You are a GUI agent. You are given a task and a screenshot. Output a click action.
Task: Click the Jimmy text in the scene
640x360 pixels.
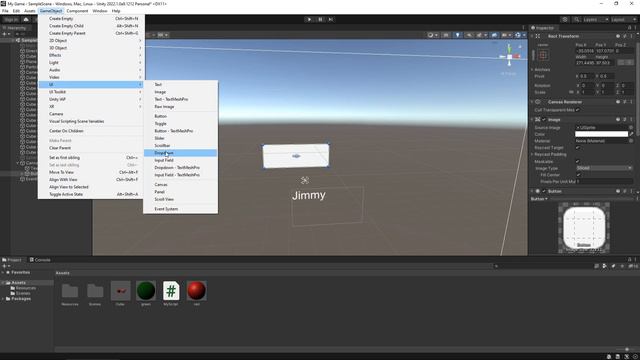309,195
